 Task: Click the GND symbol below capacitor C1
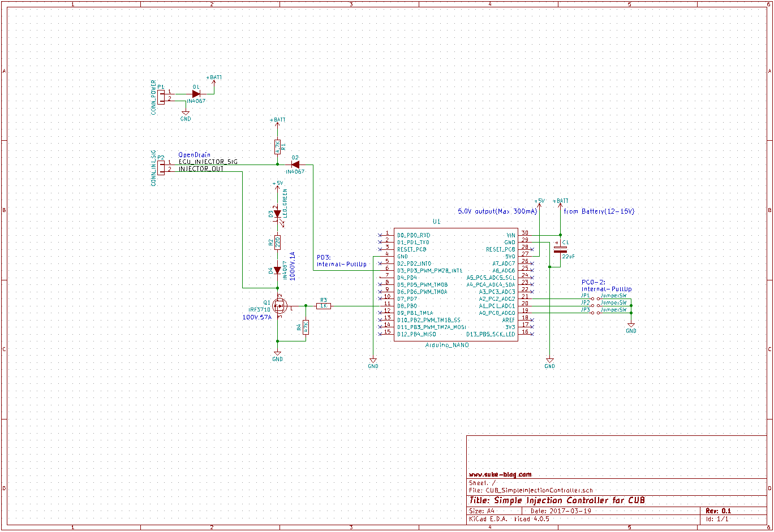549,362
